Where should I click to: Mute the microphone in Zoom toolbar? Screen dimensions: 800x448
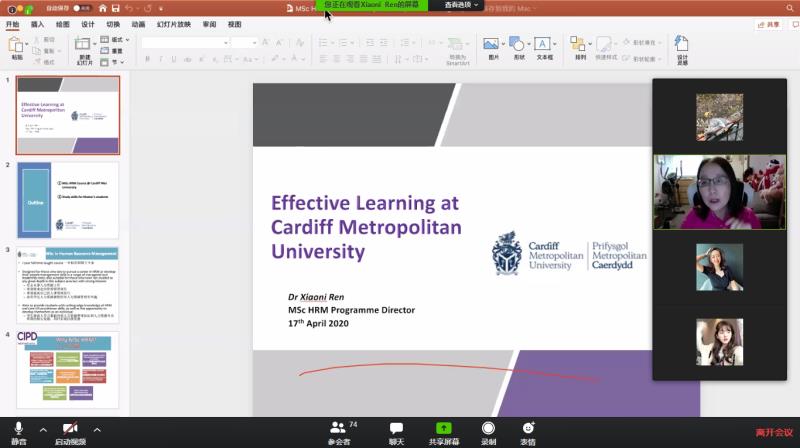pos(19,433)
